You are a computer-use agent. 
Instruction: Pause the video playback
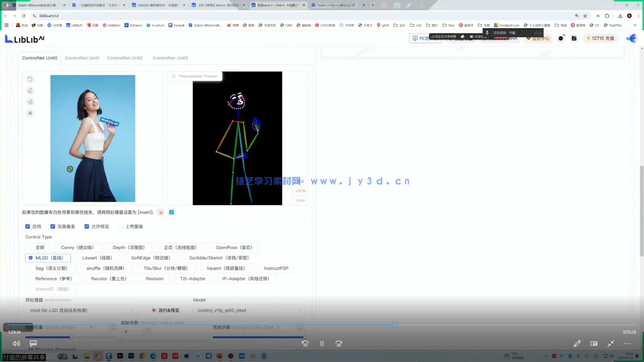click(x=322, y=344)
